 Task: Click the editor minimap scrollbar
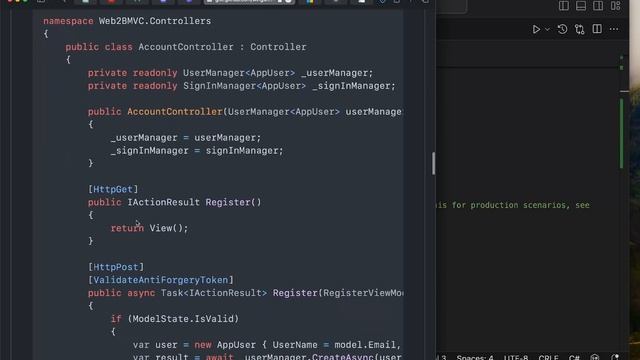coord(622,133)
